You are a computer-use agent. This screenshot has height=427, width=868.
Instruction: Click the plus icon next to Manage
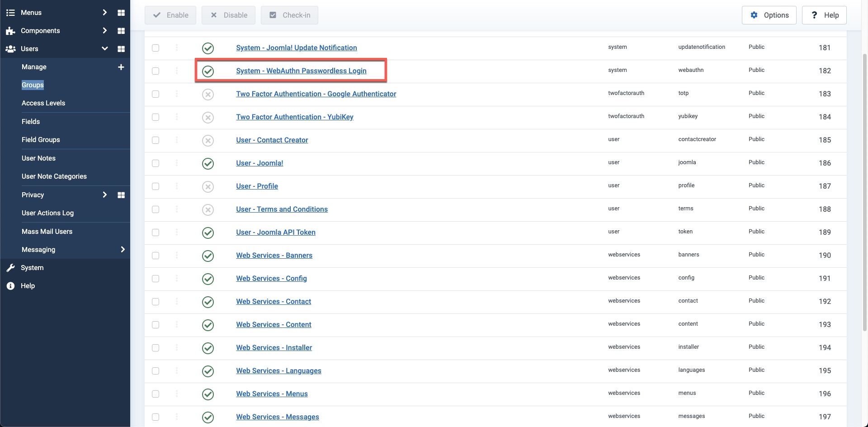[x=121, y=67]
